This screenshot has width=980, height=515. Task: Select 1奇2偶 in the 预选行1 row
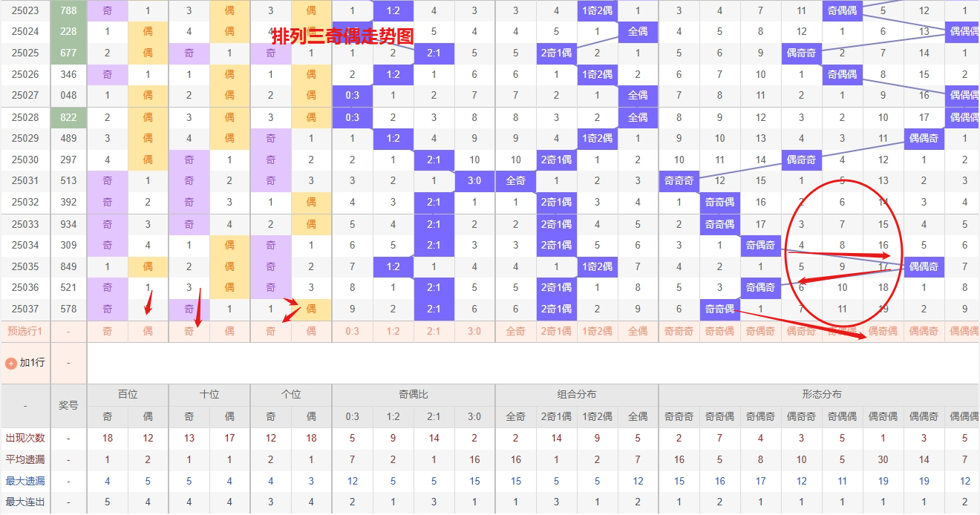[x=597, y=331]
